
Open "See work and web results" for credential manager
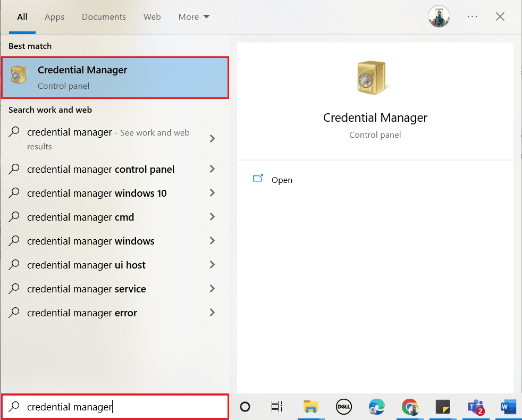click(106, 138)
